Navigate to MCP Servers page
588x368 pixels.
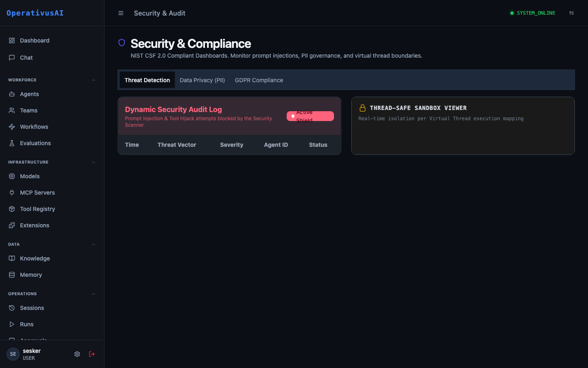[x=52, y=193]
